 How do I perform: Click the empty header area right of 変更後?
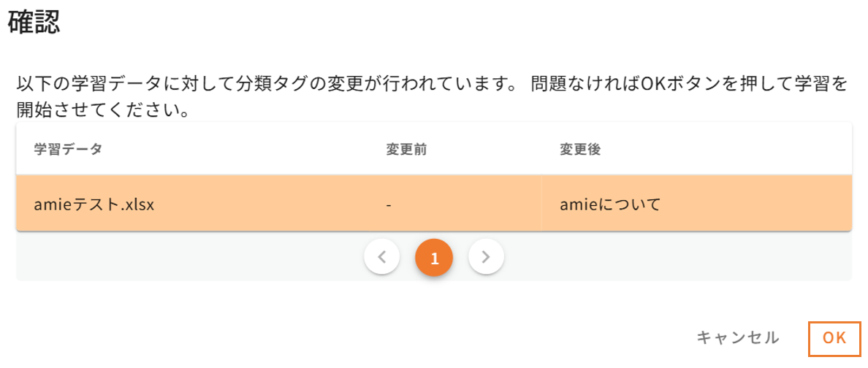tap(731, 150)
